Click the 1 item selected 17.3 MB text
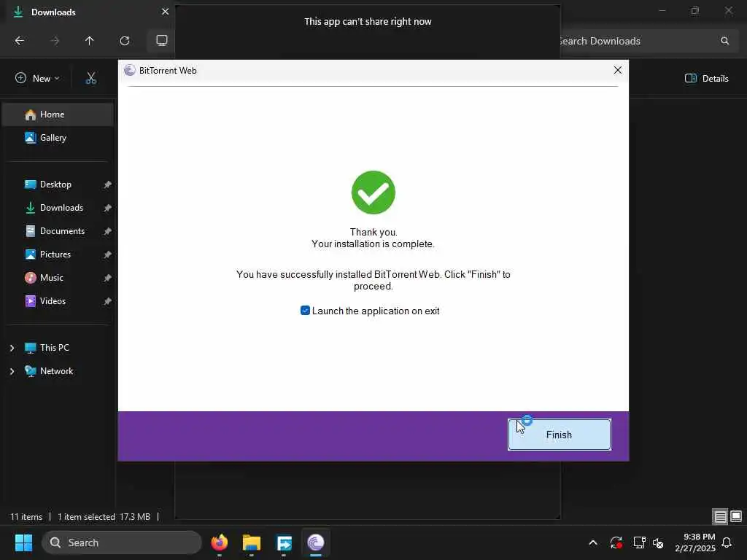This screenshot has width=747, height=560. 104,517
